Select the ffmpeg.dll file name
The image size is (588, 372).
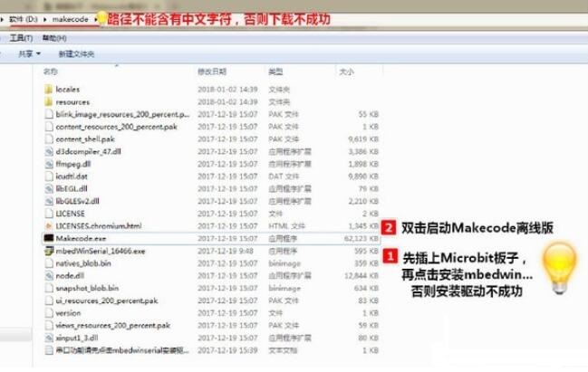click(73, 164)
